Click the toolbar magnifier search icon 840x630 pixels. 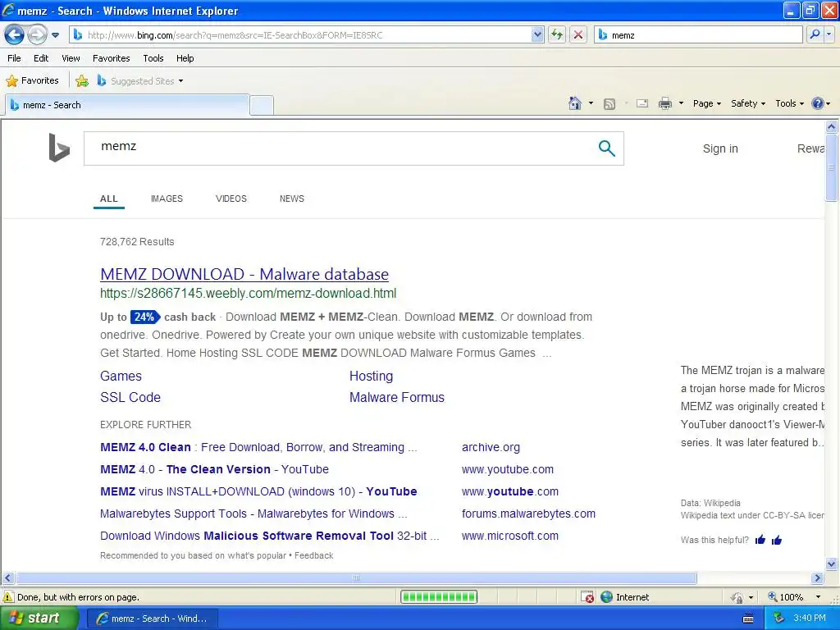click(x=815, y=34)
